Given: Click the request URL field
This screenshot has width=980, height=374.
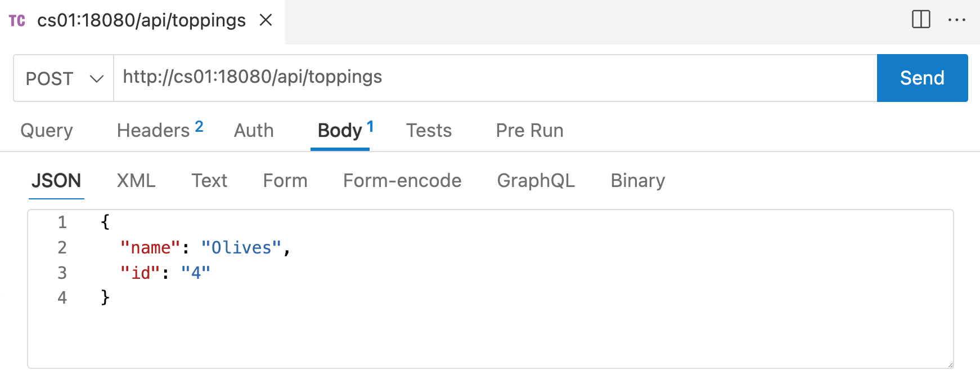Looking at the screenshot, I should pos(495,78).
